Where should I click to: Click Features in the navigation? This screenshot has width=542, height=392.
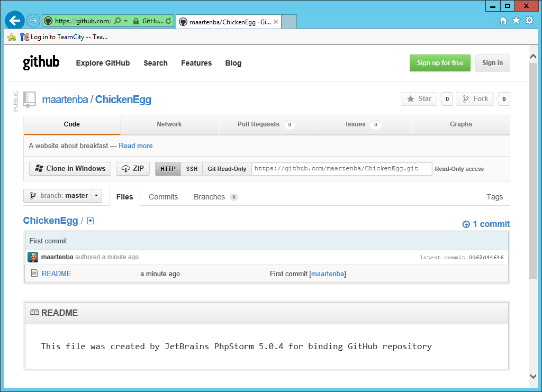[196, 63]
